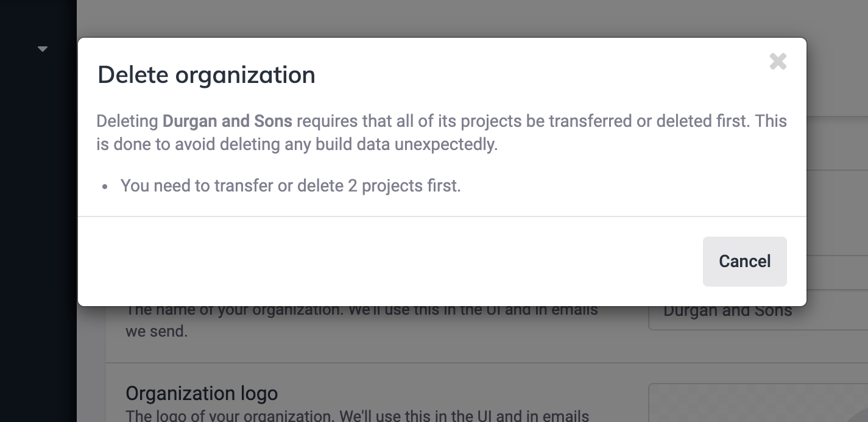This screenshot has width=868, height=422.
Task: Click the Organization logo section heading
Action: 201,393
